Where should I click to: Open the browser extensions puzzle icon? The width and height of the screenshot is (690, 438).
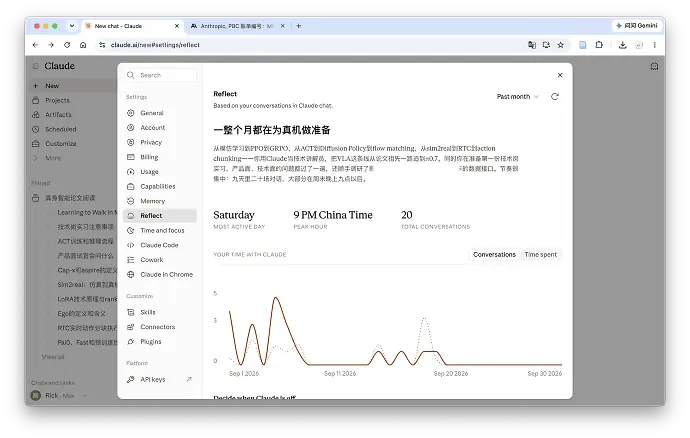599,45
